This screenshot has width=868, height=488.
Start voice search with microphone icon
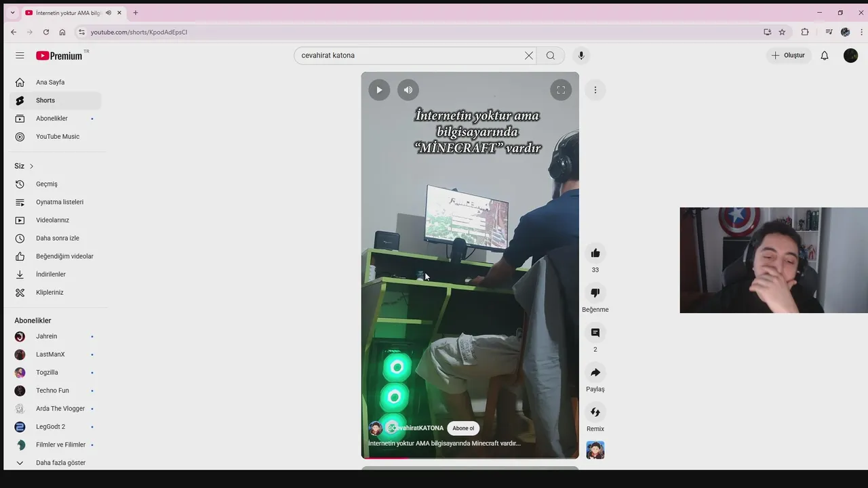(581, 56)
